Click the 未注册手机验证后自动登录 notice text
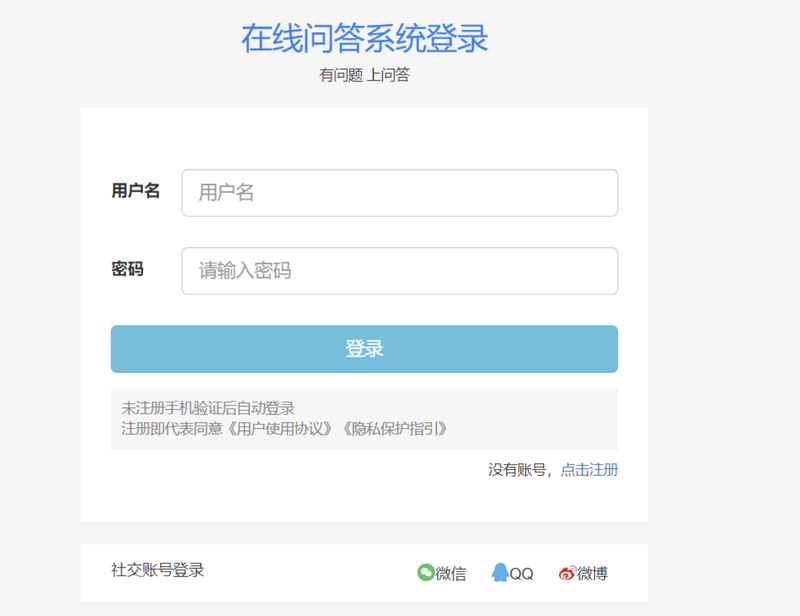The width and height of the screenshot is (800, 616). 208,408
